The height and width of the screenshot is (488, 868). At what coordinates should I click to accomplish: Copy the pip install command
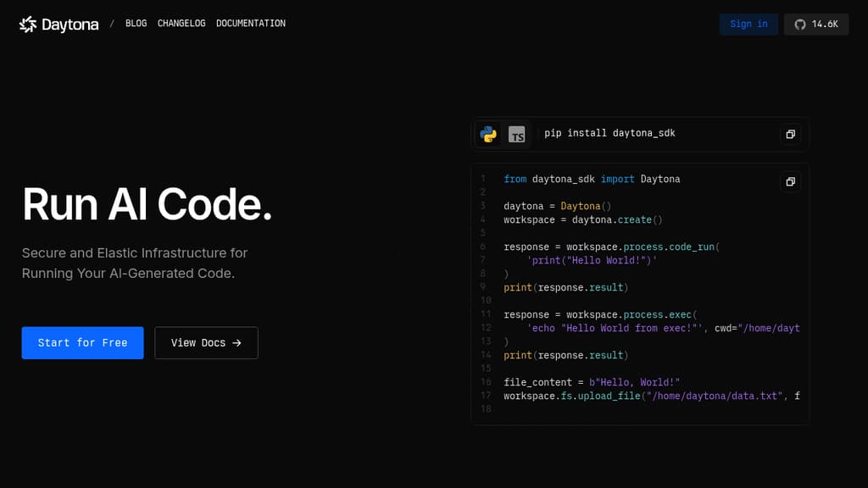[790, 134]
